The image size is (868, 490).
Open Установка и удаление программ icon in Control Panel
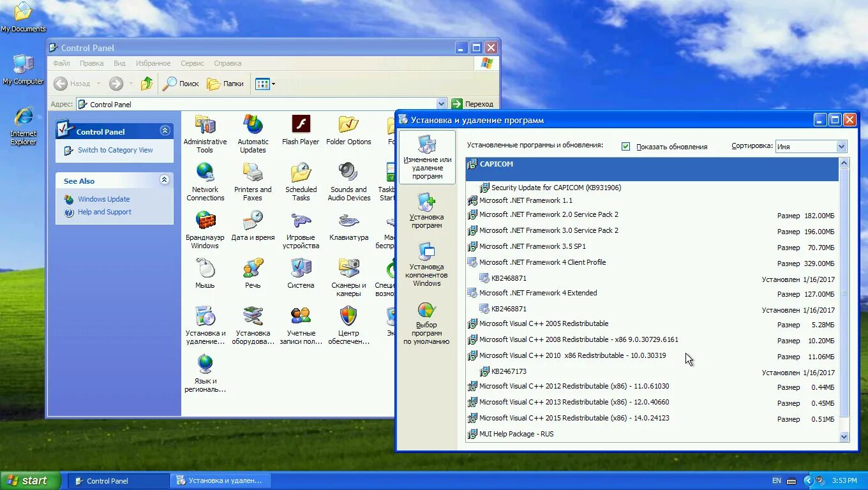click(x=205, y=325)
